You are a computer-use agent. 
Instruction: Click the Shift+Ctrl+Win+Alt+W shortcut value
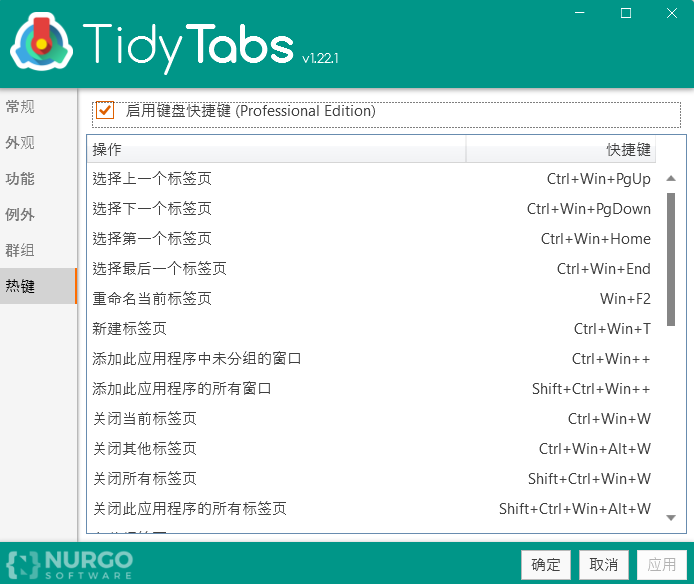click(x=575, y=509)
